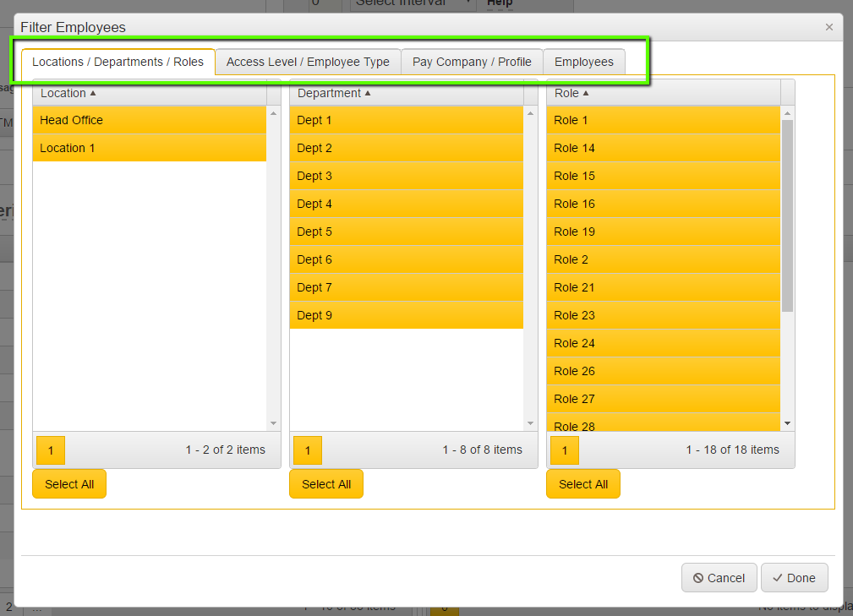The width and height of the screenshot is (853, 616).
Task: Open the Pay Company / Profile tab
Action: click(472, 62)
